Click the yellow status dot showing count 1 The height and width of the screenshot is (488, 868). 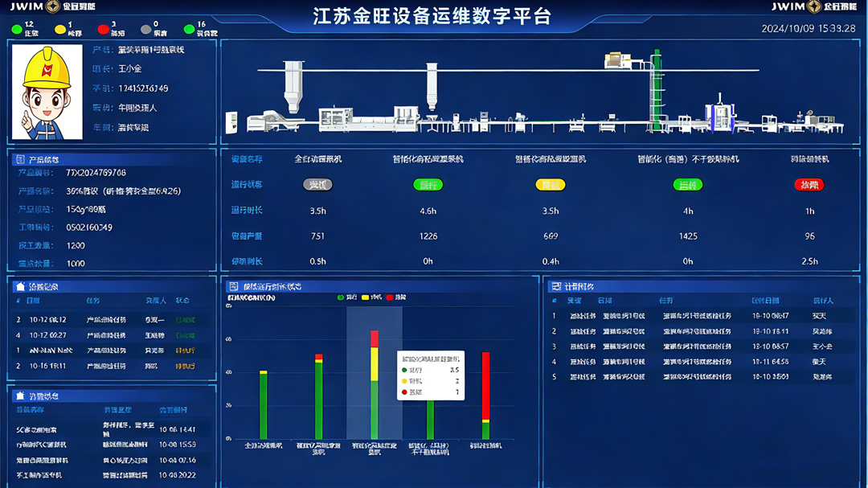(59, 29)
